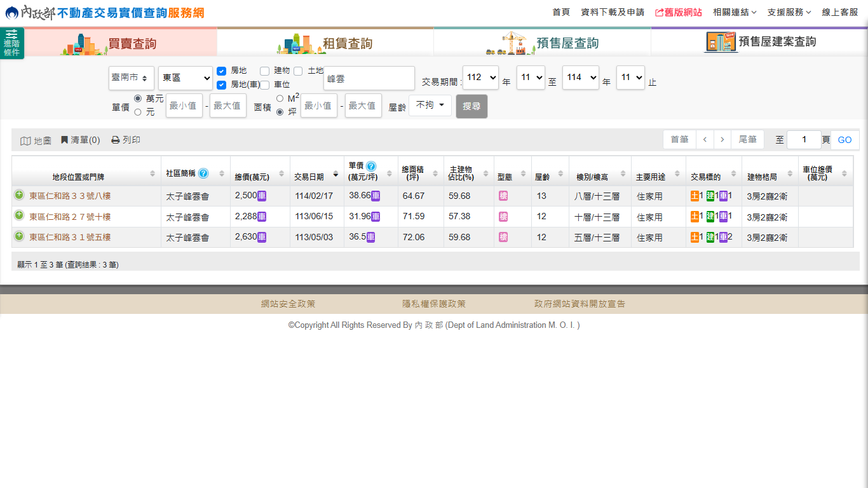
Task: Switch to the 租賃查詢 tab
Action: 325,43
